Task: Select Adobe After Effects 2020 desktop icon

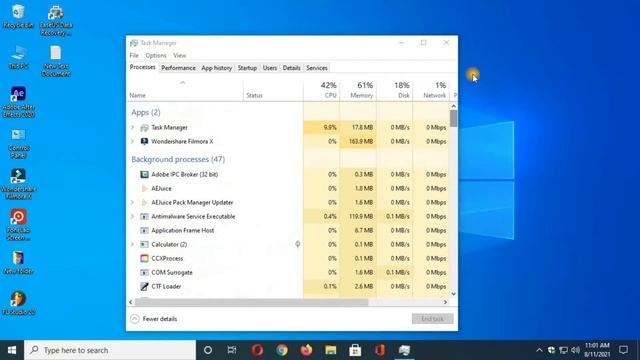Action: click(x=18, y=102)
